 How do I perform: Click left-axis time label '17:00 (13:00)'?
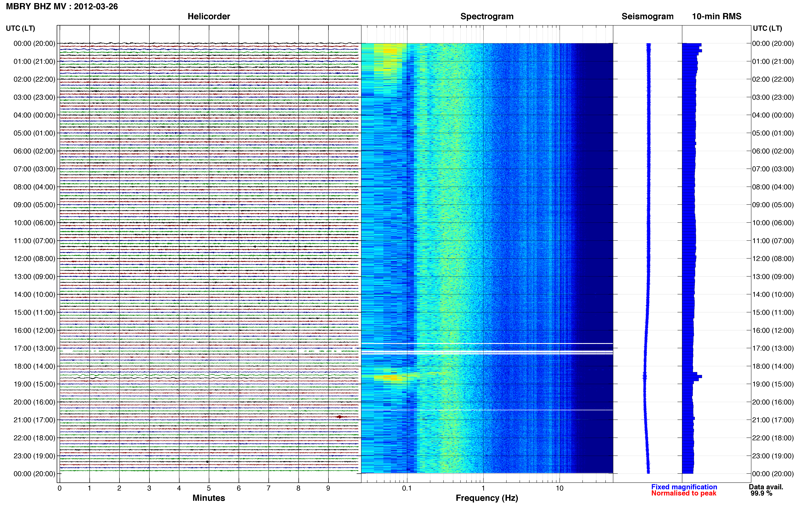[x=34, y=348]
